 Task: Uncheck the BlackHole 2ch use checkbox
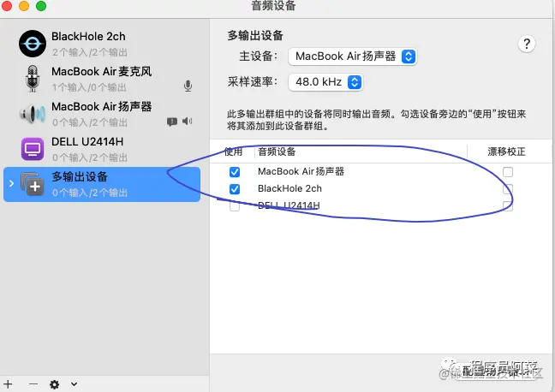pos(235,189)
